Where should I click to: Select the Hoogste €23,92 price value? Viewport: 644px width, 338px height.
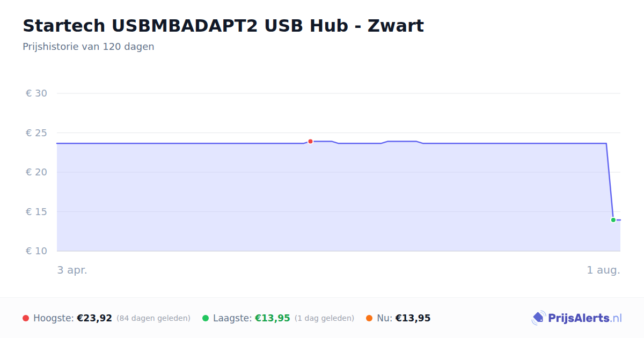(94, 318)
